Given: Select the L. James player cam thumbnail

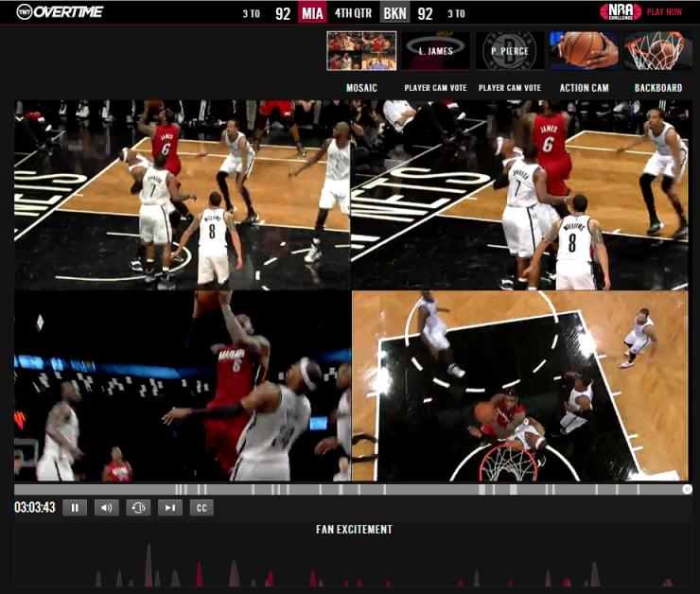Looking at the screenshot, I should [x=435, y=51].
